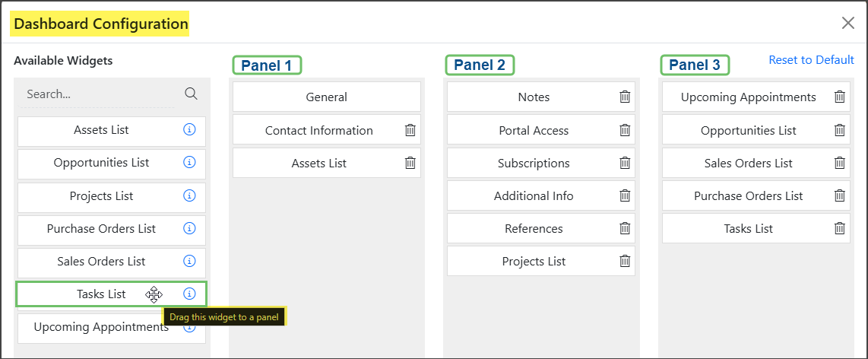Click info icon beside Purchase Orders List widget
Screen dimensions: 868x359
(190, 229)
